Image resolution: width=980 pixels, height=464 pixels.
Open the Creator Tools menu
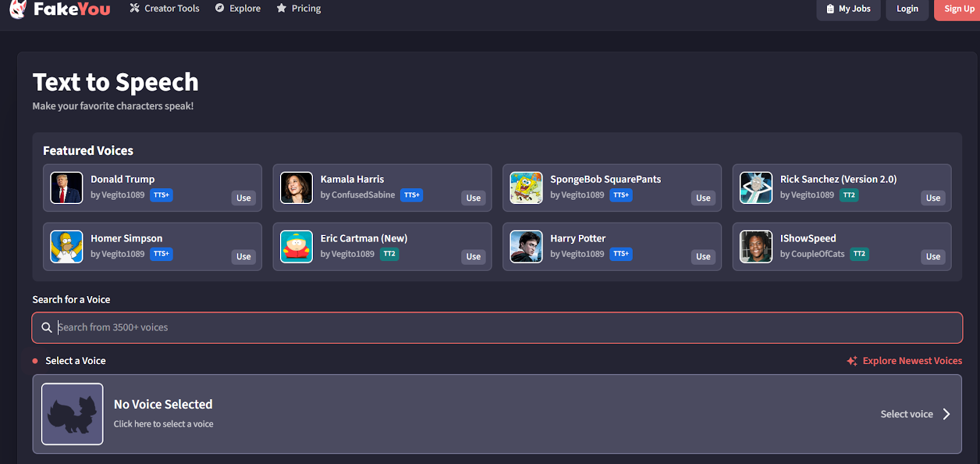pos(165,9)
